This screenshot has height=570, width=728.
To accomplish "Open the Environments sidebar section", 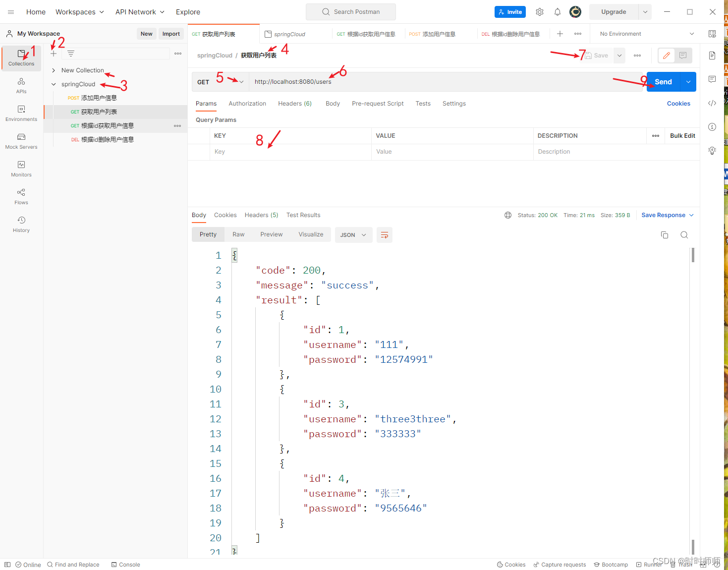I will 21,113.
